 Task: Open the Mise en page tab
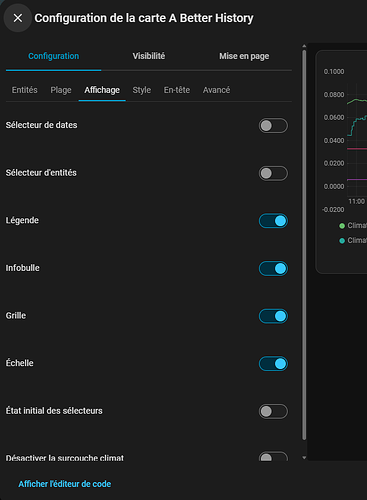pos(244,56)
